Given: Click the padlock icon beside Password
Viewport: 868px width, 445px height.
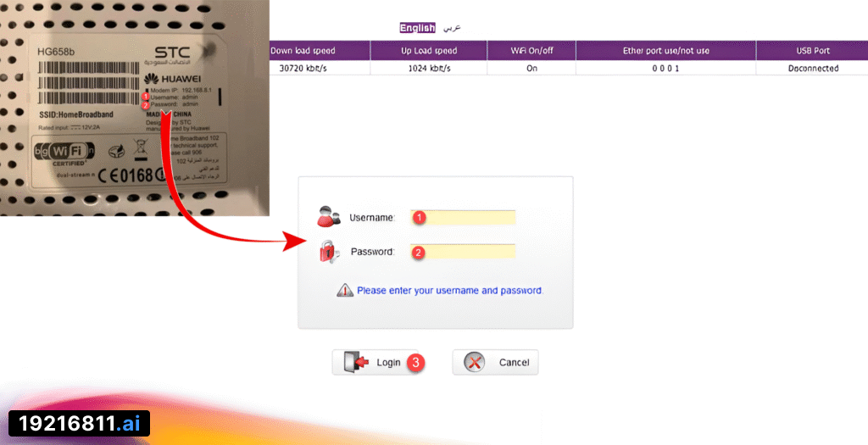Looking at the screenshot, I should [327, 252].
